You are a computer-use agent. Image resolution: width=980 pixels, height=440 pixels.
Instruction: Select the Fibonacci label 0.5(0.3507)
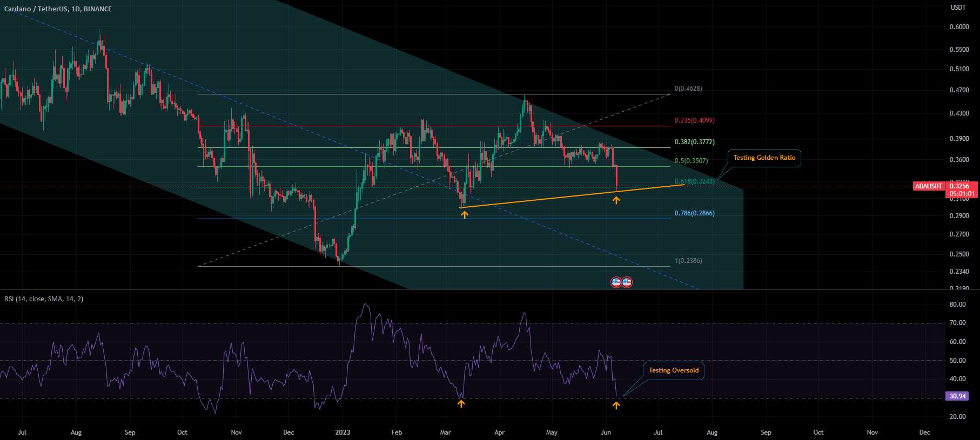691,161
